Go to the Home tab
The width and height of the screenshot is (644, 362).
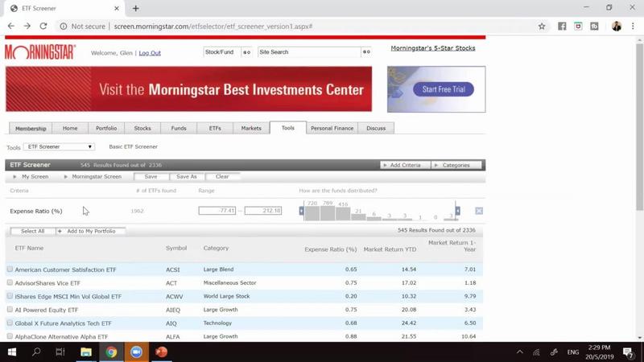(x=70, y=129)
